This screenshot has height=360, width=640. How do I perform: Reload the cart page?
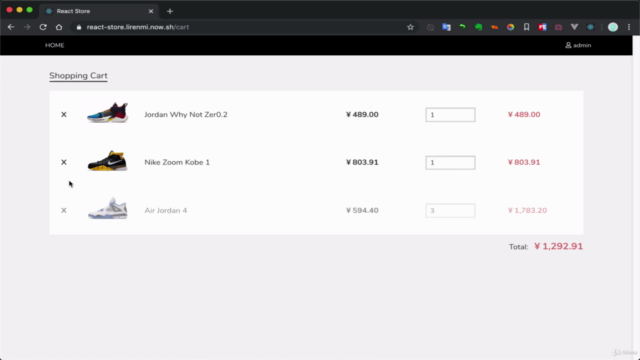coord(43,27)
